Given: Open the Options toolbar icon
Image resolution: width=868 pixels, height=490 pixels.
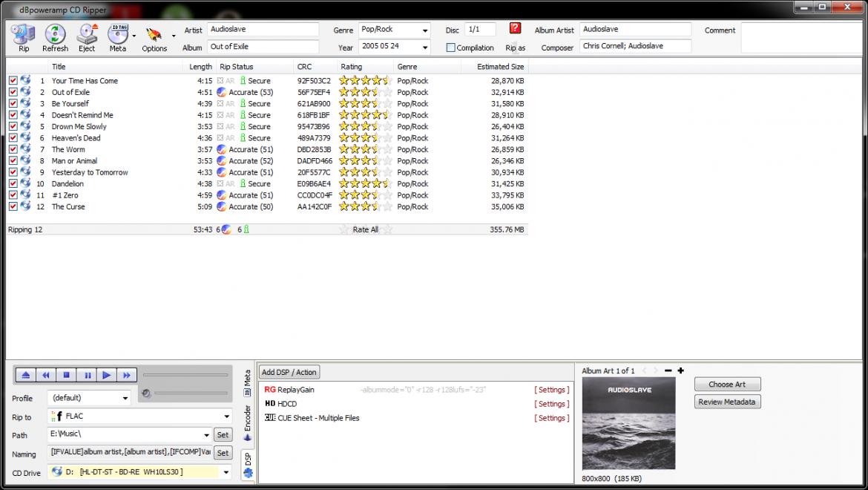Looking at the screenshot, I should (154, 36).
